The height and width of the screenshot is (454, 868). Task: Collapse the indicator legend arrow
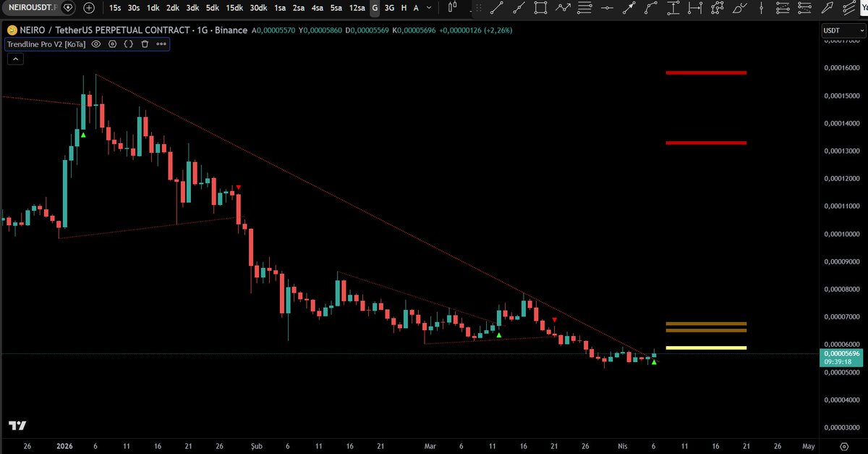[x=14, y=59]
